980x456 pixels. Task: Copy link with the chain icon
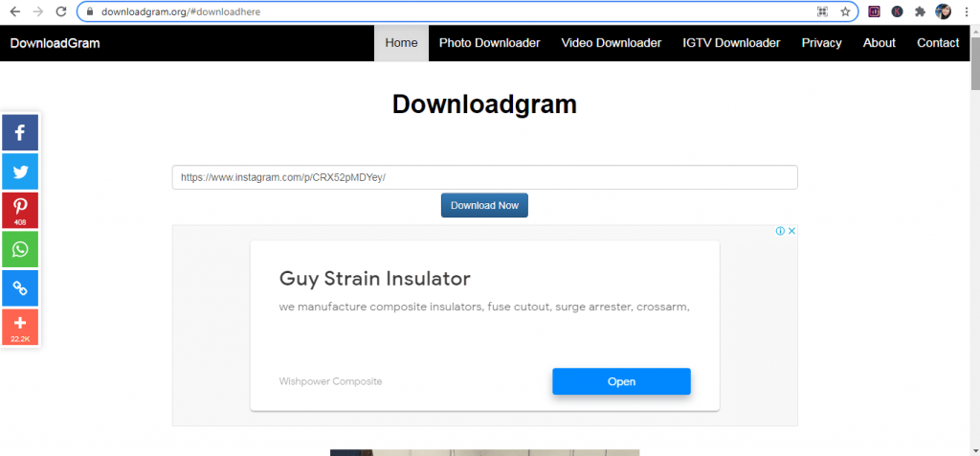(20, 287)
